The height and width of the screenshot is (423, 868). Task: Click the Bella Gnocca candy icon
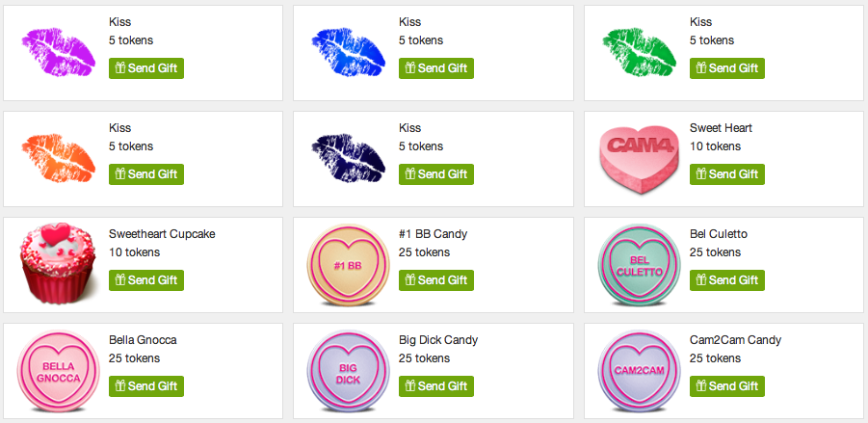(58, 372)
